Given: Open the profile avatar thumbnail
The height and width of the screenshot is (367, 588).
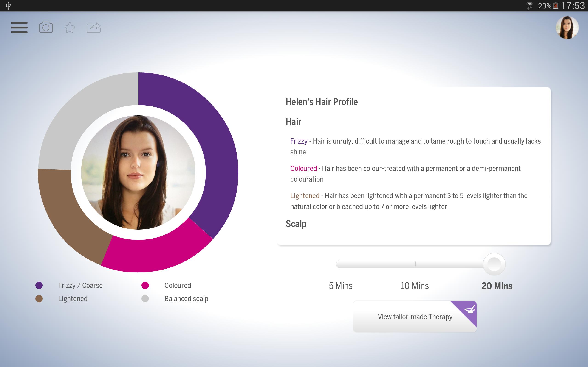Looking at the screenshot, I should pyautogui.click(x=567, y=28).
